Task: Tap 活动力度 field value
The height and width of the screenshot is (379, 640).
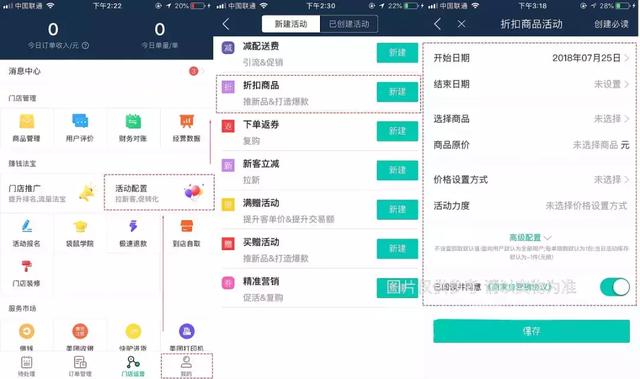Action: [587, 206]
